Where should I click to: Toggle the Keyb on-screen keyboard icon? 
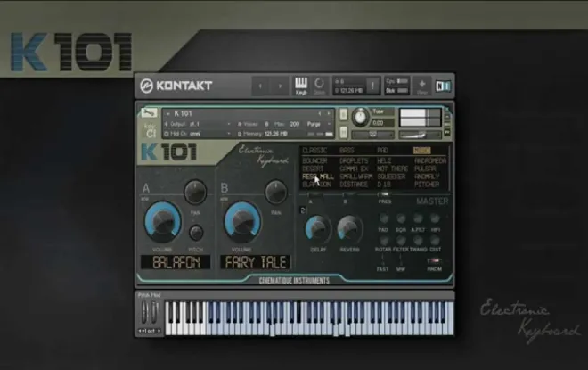point(301,86)
